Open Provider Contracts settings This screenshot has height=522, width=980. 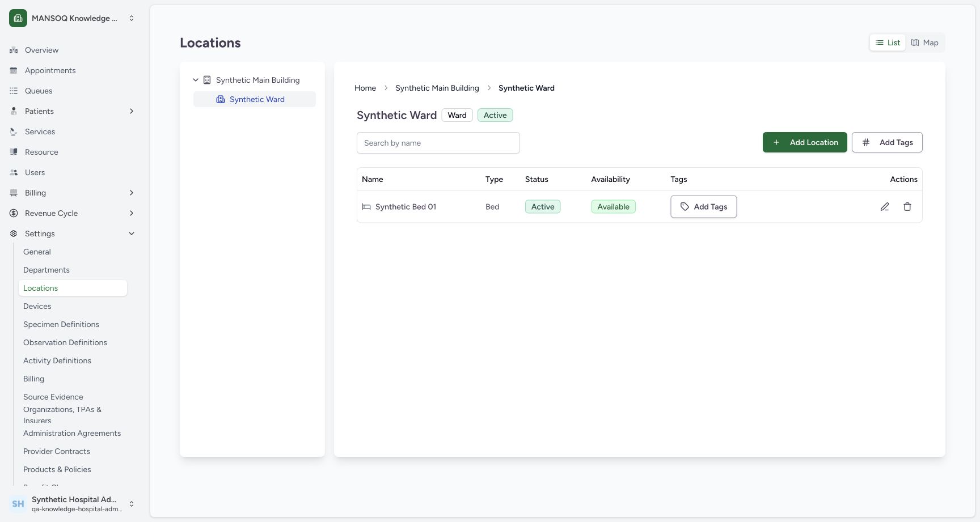point(57,451)
